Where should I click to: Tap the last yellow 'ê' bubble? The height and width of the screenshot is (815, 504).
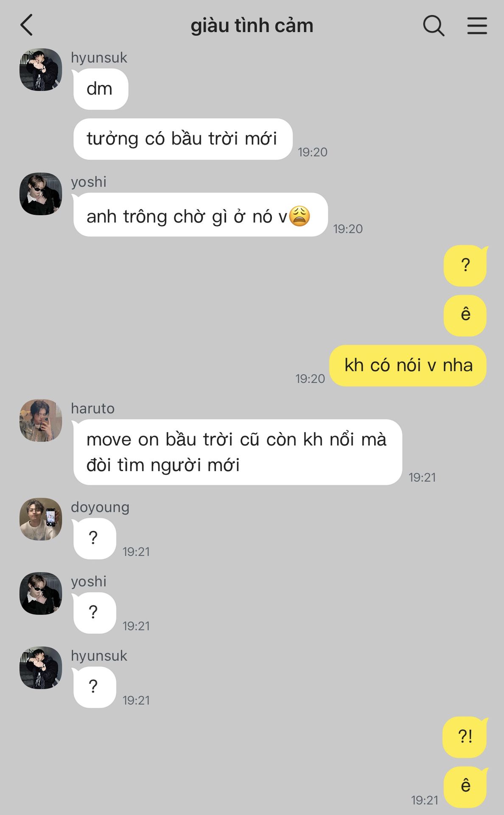[x=465, y=787]
